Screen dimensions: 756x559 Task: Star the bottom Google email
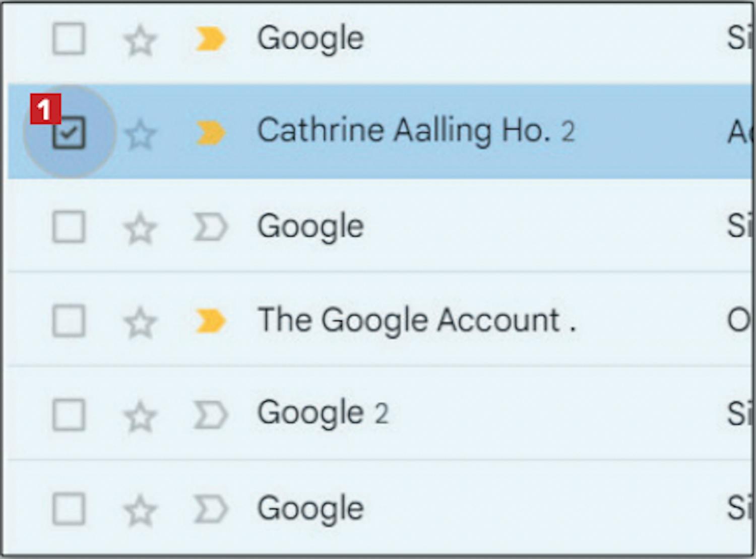point(140,510)
